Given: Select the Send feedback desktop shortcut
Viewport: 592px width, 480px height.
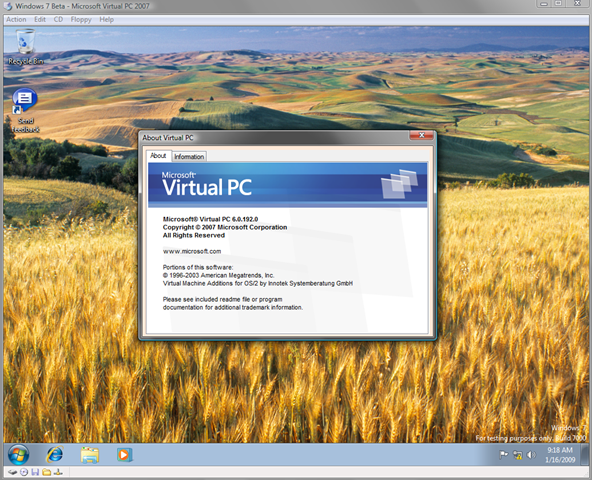Looking at the screenshot, I should (25, 111).
